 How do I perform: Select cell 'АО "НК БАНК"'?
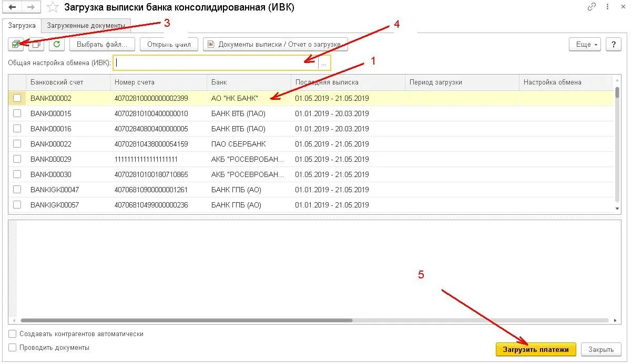point(249,98)
